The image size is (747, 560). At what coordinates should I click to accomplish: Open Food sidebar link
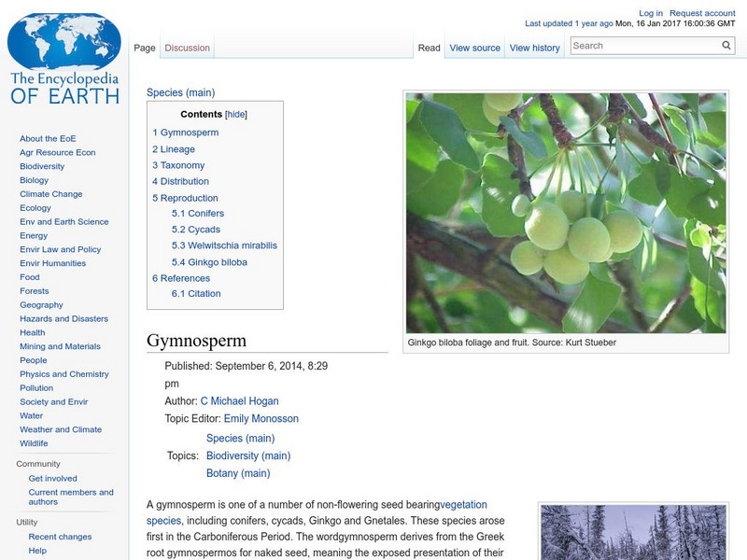pyautogui.click(x=30, y=276)
